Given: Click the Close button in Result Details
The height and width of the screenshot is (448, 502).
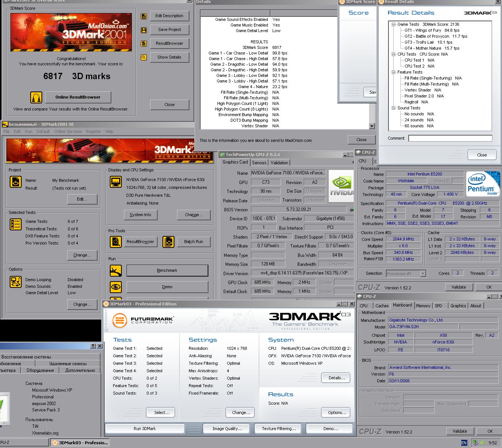Looking at the screenshot, I should (x=482, y=155).
